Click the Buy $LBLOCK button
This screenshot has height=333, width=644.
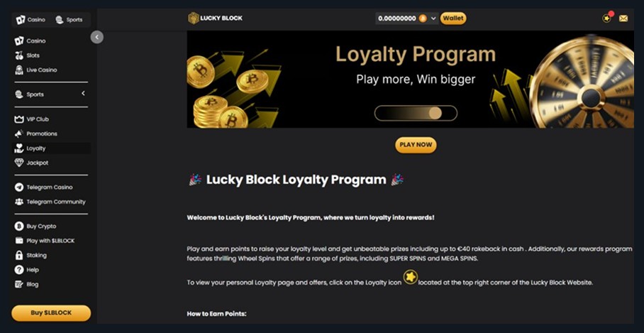pos(51,313)
